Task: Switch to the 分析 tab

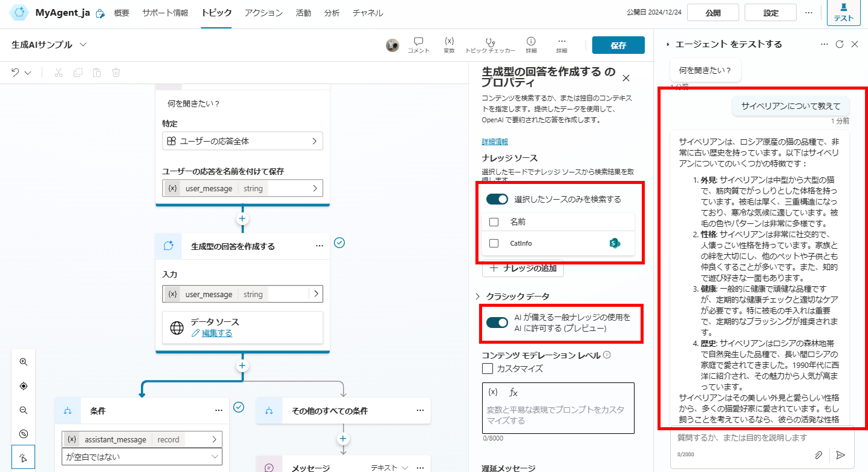Action: coord(331,12)
